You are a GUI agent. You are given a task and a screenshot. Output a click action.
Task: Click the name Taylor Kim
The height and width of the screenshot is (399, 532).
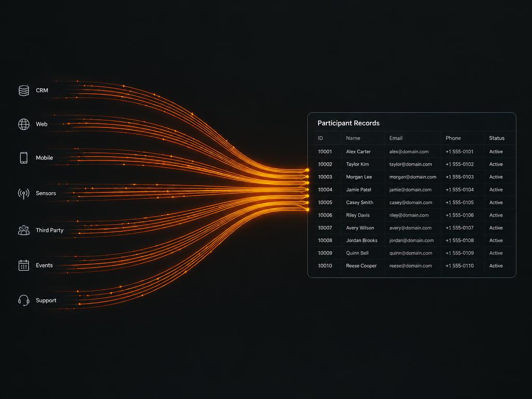[x=357, y=164]
